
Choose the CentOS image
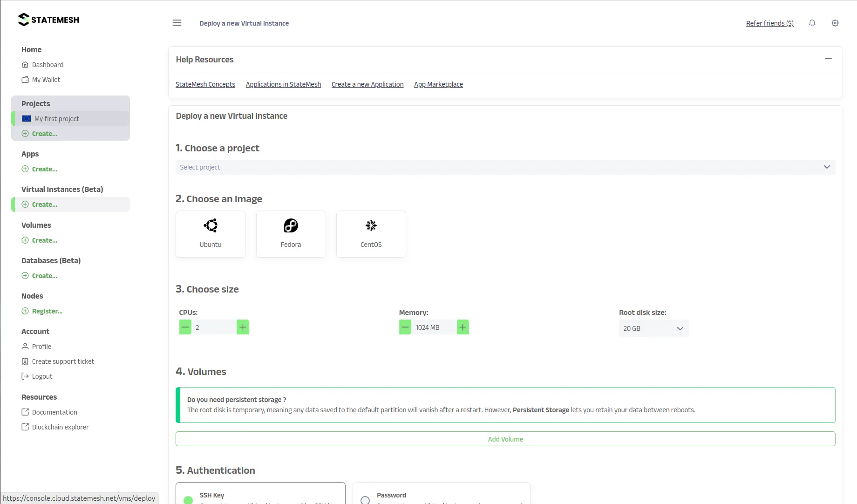click(371, 234)
